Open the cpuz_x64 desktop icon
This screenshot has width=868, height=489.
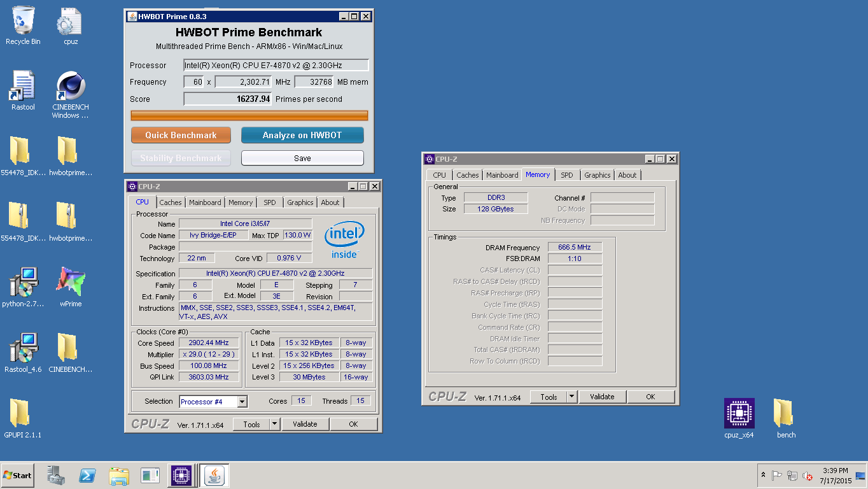(739, 419)
